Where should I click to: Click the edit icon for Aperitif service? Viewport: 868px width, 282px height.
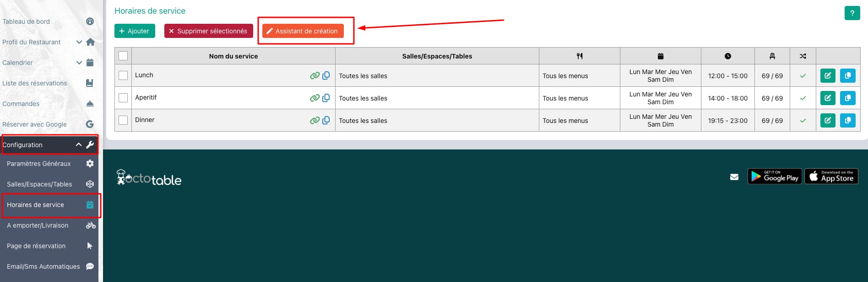(x=827, y=98)
